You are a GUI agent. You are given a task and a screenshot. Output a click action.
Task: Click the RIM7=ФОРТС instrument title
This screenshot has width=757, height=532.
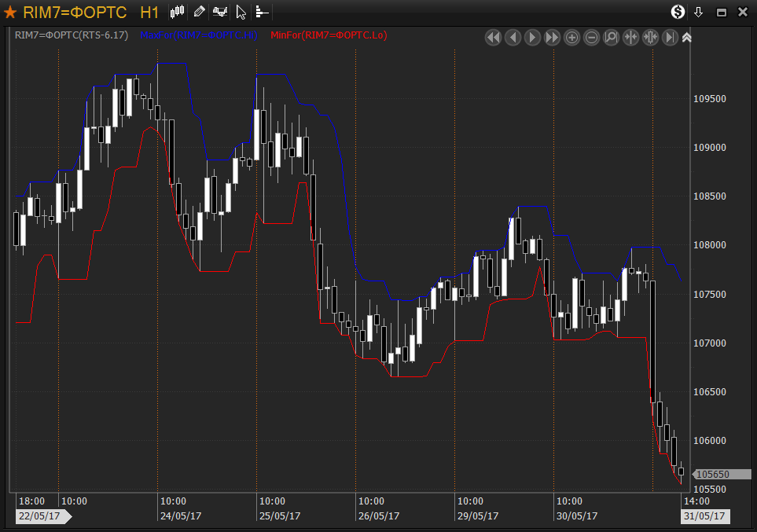coord(75,12)
